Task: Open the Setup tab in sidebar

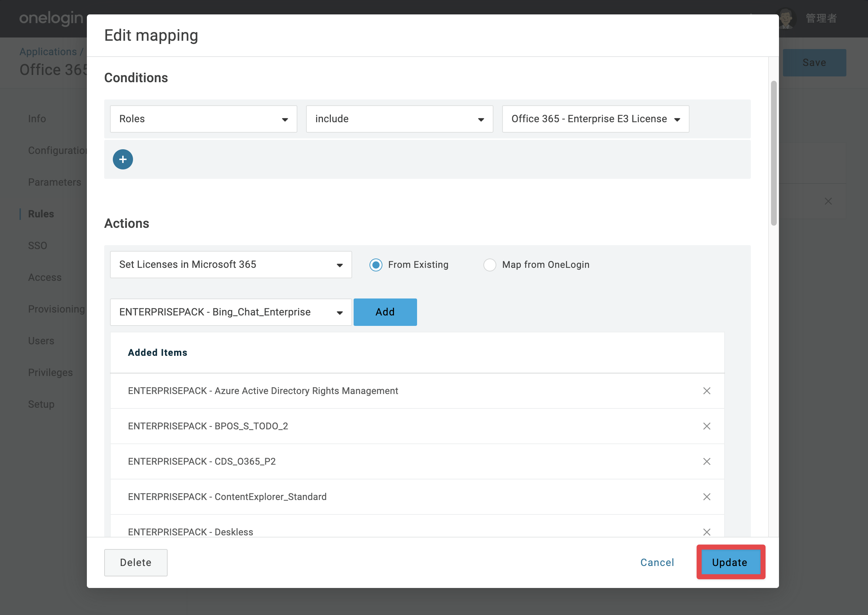Action: (41, 404)
